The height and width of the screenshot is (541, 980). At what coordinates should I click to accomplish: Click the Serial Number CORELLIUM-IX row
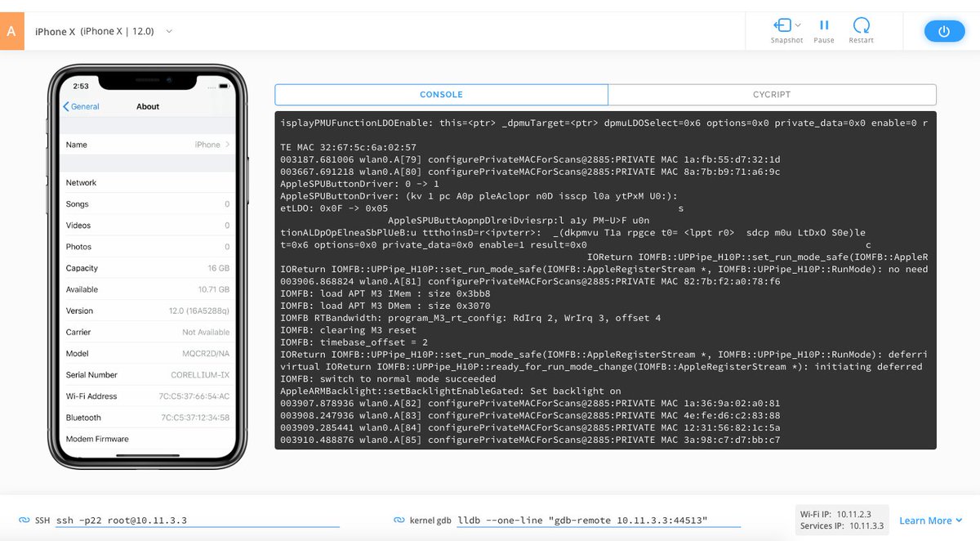(x=148, y=374)
